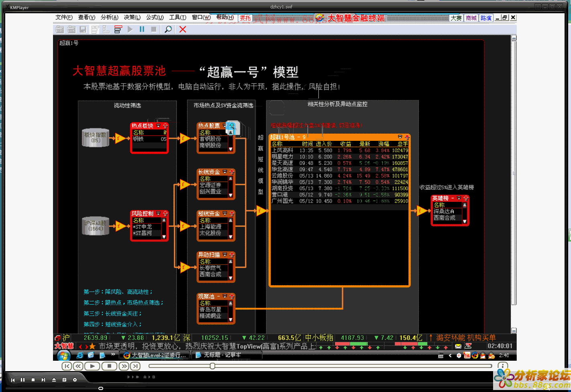Expand the 热点板块 box dropdown arrow
The image size is (571, 392).
tap(159, 126)
